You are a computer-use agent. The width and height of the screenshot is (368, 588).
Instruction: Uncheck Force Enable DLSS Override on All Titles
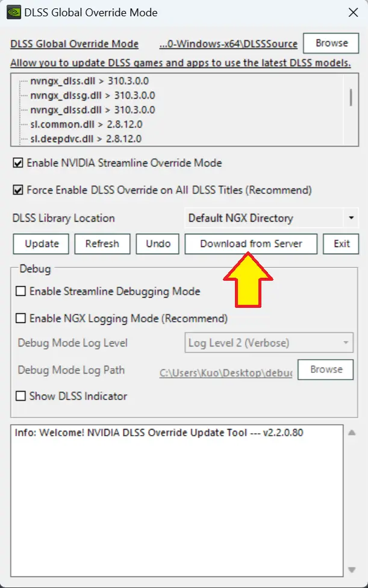click(x=18, y=190)
